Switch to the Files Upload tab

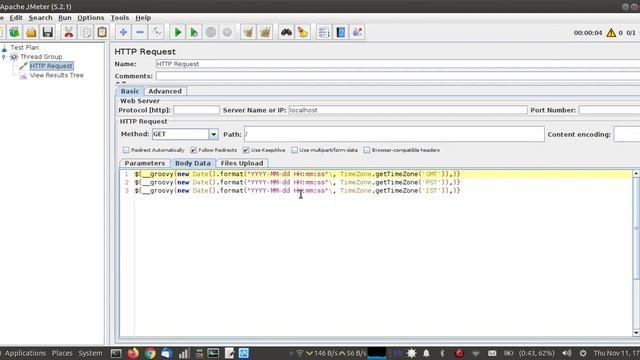[x=242, y=163]
